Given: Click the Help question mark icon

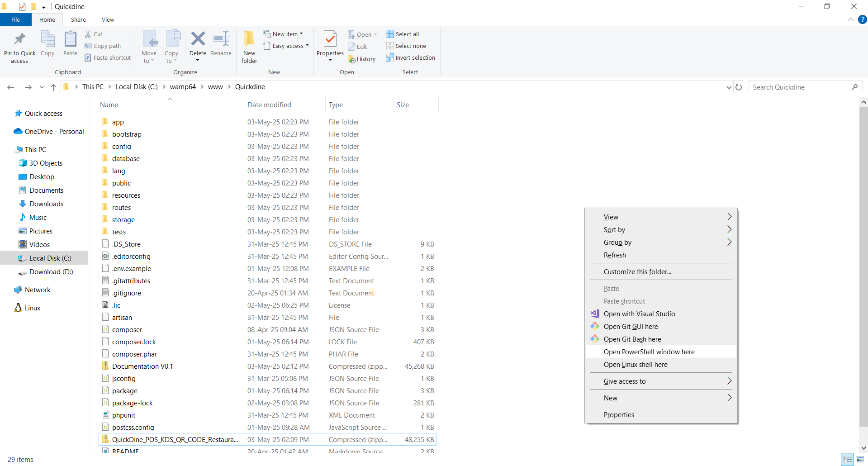Looking at the screenshot, I should [x=863, y=19].
